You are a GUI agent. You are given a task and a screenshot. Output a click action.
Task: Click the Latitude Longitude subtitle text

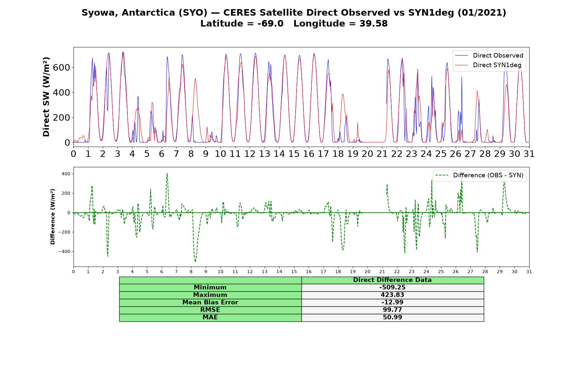pyautogui.click(x=294, y=24)
